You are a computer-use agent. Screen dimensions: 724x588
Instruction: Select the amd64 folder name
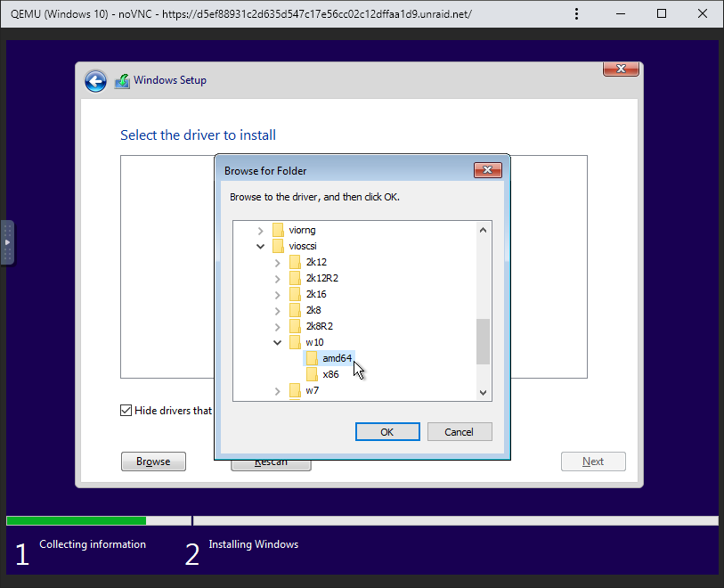(338, 358)
